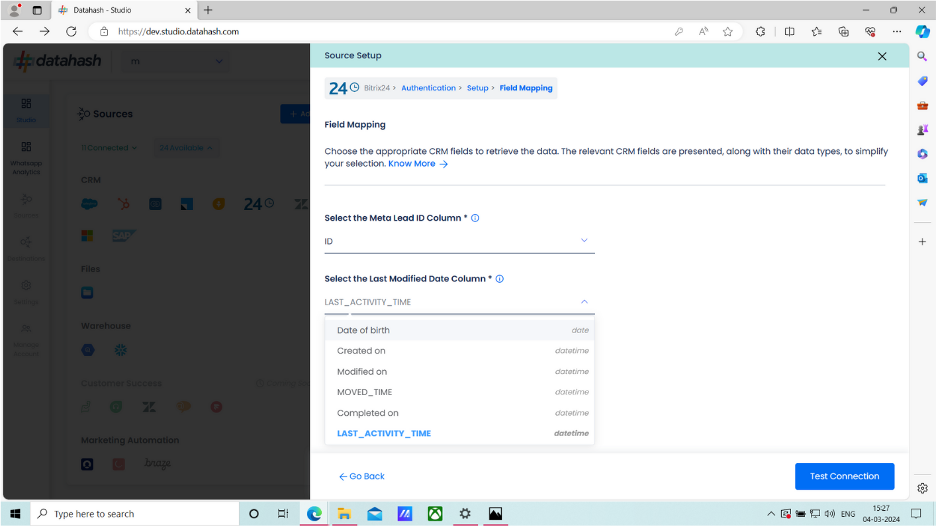Click the Field Mapping breadcrumb

(525, 88)
